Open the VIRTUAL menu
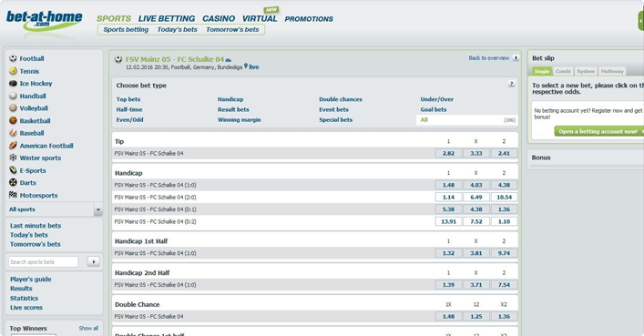644x336 pixels. click(x=260, y=18)
